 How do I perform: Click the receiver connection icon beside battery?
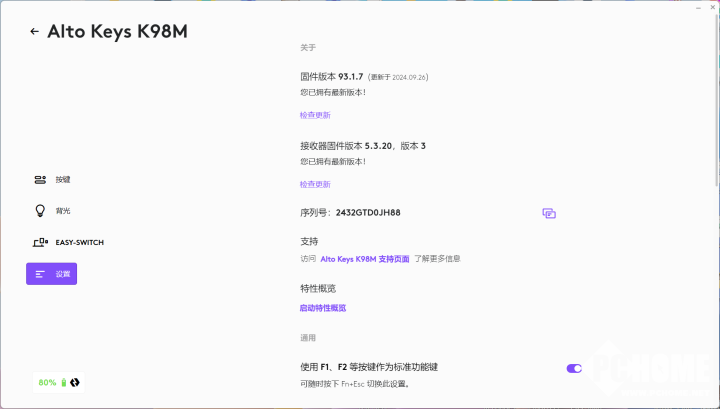click(x=75, y=382)
